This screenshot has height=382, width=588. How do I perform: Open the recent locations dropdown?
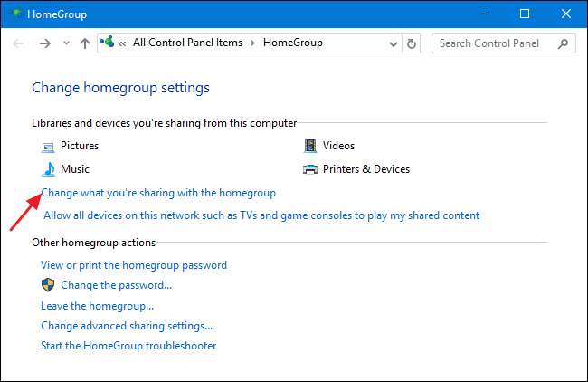coord(66,43)
